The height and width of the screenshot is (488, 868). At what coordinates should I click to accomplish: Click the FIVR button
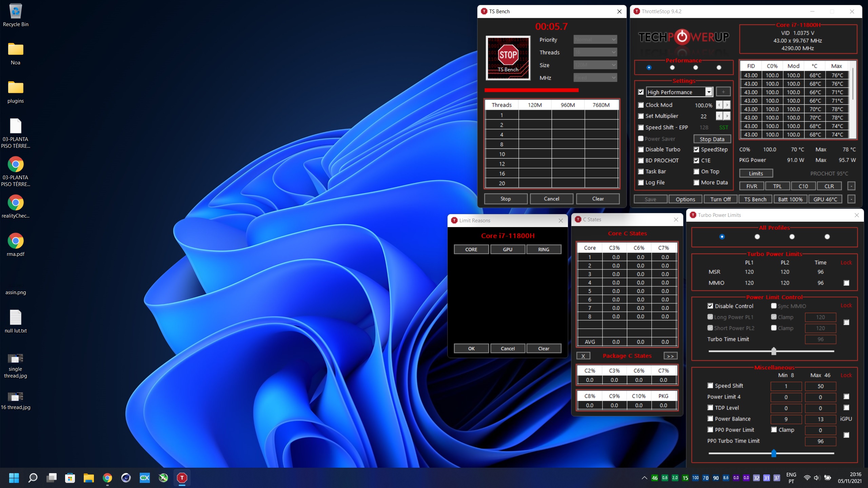(x=751, y=186)
